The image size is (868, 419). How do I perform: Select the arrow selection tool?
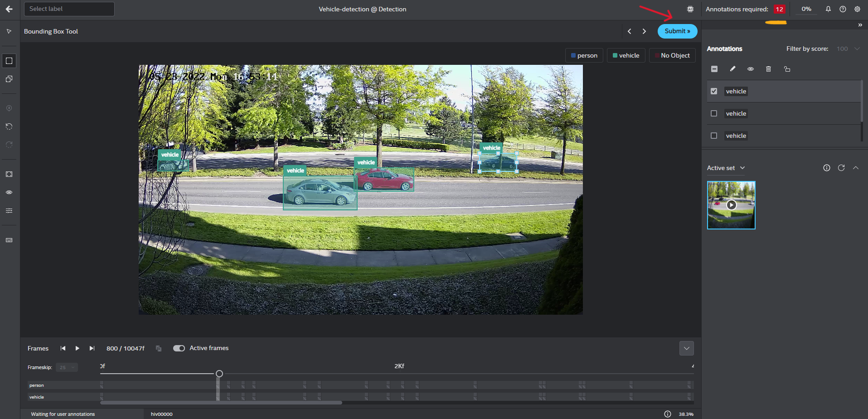(x=9, y=31)
